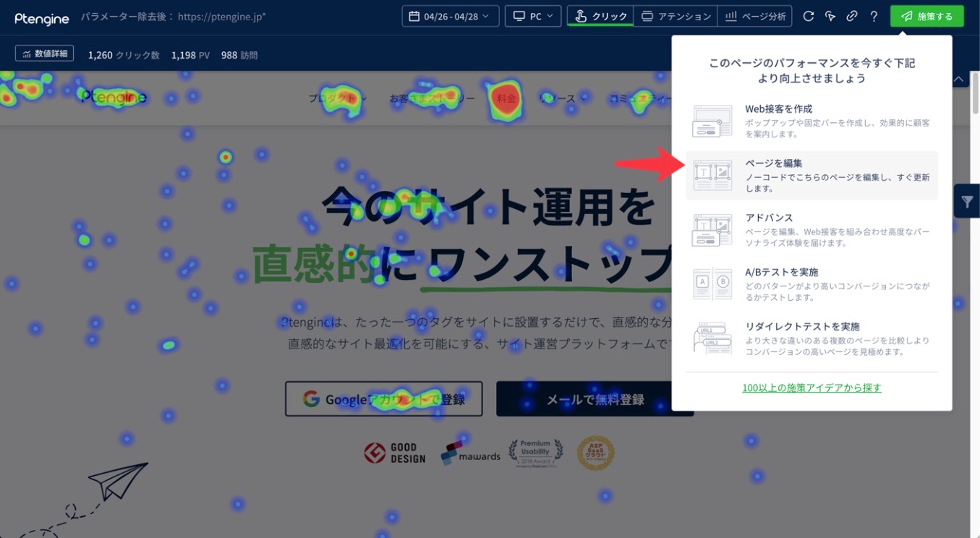The width and height of the screenshot is (980, 538).
Task: Switch to the クリック heatmap tab
Action: click(600, 16)
